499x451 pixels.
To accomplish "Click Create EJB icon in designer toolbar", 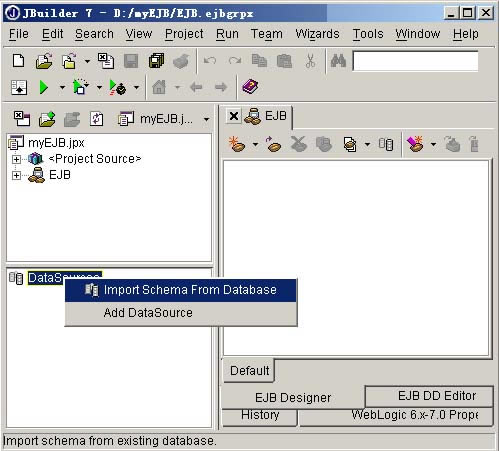I will click(237, 144).
